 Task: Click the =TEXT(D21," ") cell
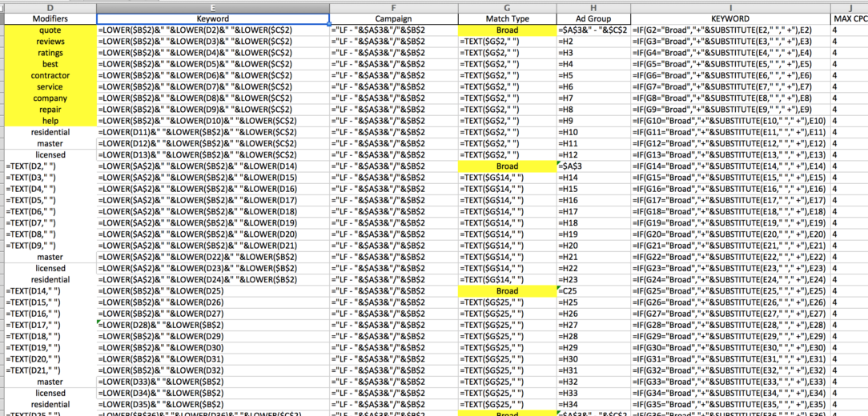tap(50, 370)
